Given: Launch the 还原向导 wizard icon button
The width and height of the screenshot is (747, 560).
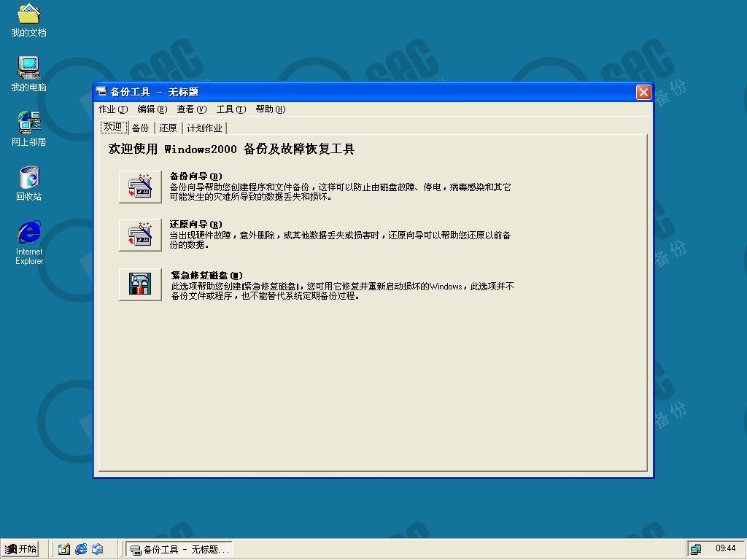Looking at the screenshot, I should pyautogui.click(x=140, y=235).
